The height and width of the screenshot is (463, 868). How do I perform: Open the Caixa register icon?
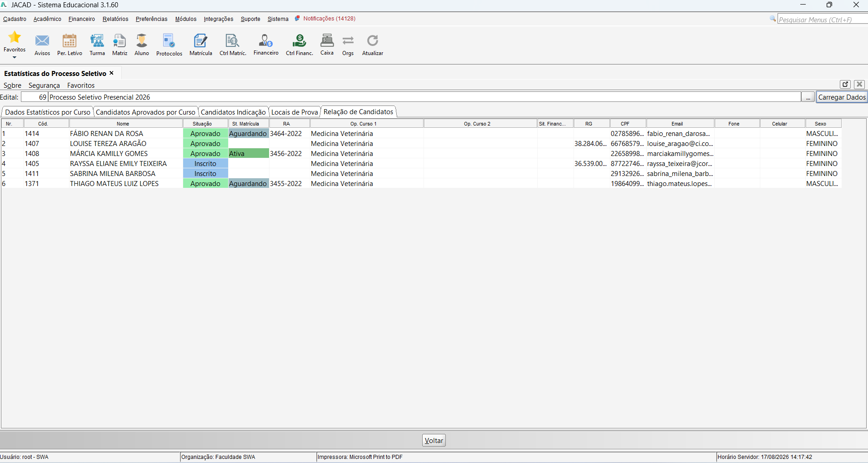coord(327,40)
